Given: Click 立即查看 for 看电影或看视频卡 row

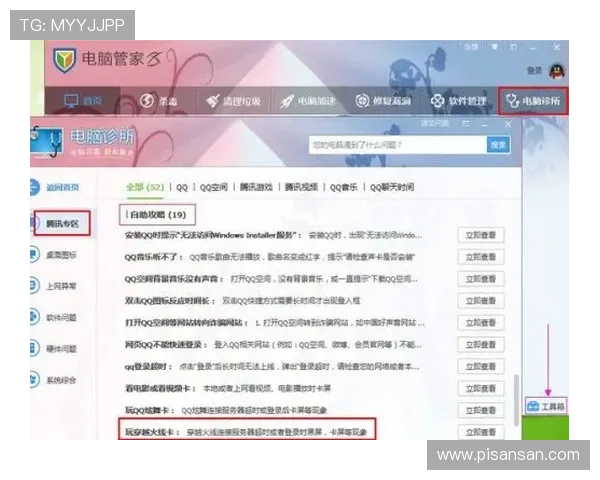Looking at the screenshot, I should pyautogui.click(x=481, y=389).
